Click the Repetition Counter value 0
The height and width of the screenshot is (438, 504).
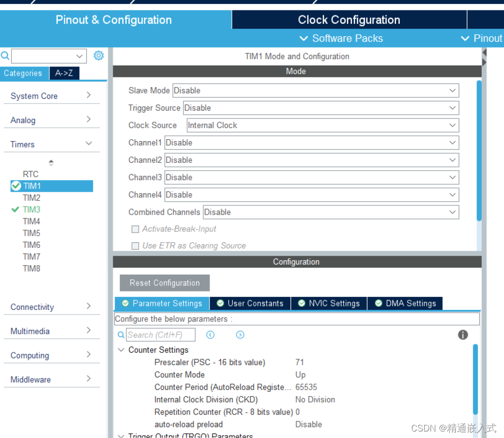pyautogui.click(x=297, y=412)
